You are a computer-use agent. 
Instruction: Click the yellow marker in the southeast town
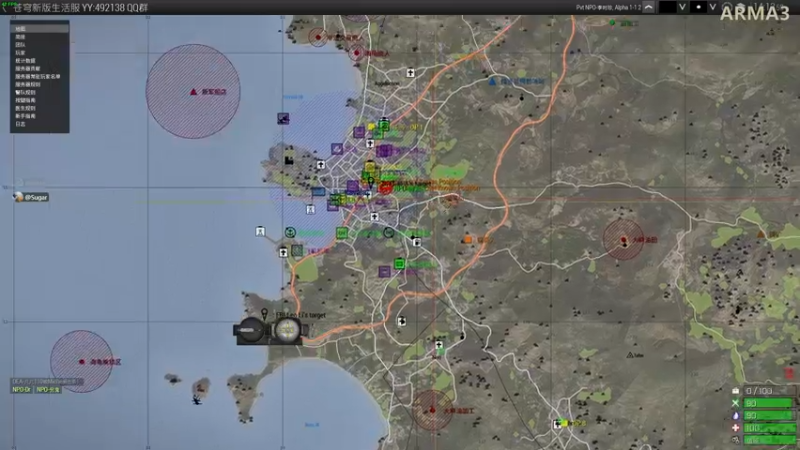click(564, 423)
